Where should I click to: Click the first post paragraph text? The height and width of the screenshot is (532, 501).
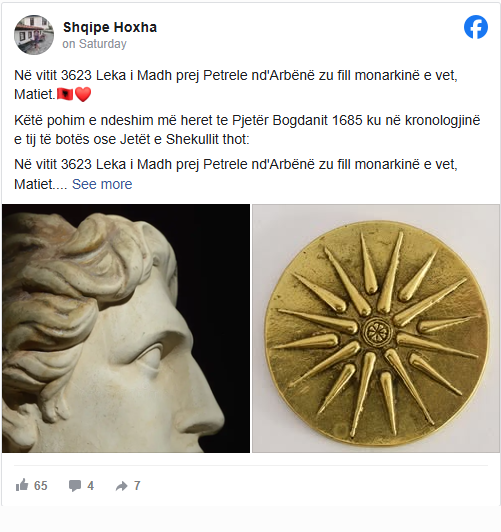(x=236, y=85)
